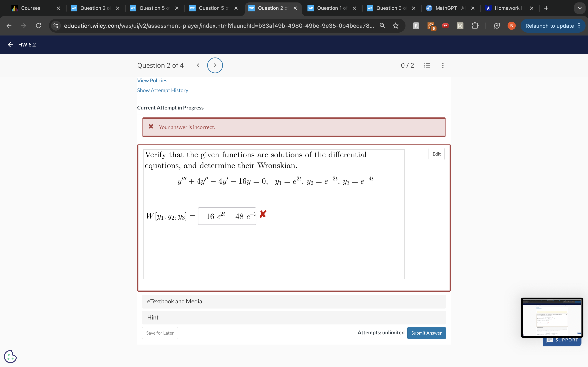This screenshot has height=367, width=588.
Task: Open the tab search chevron
Action: pos(580,8)
